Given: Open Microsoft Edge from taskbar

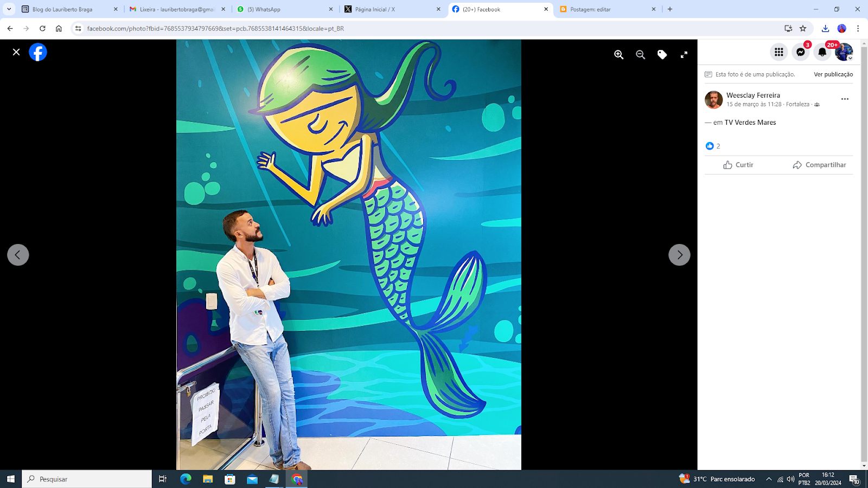Looking at the screenshot, I should (186, 479).
